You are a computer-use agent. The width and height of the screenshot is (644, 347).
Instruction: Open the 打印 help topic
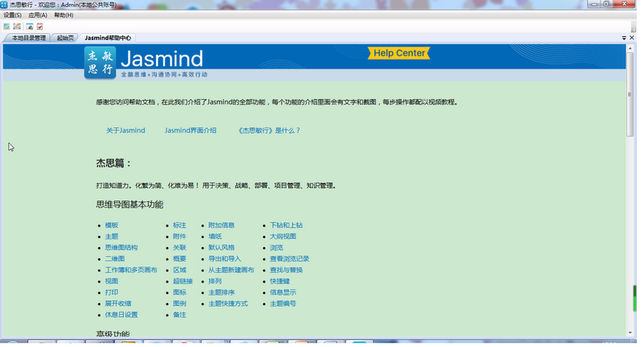coord(112,292)
